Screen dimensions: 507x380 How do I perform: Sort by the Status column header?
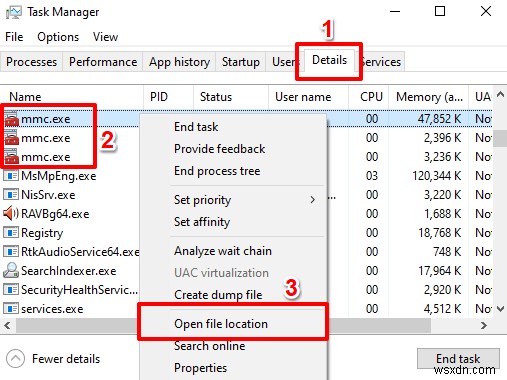click(231, 97)
